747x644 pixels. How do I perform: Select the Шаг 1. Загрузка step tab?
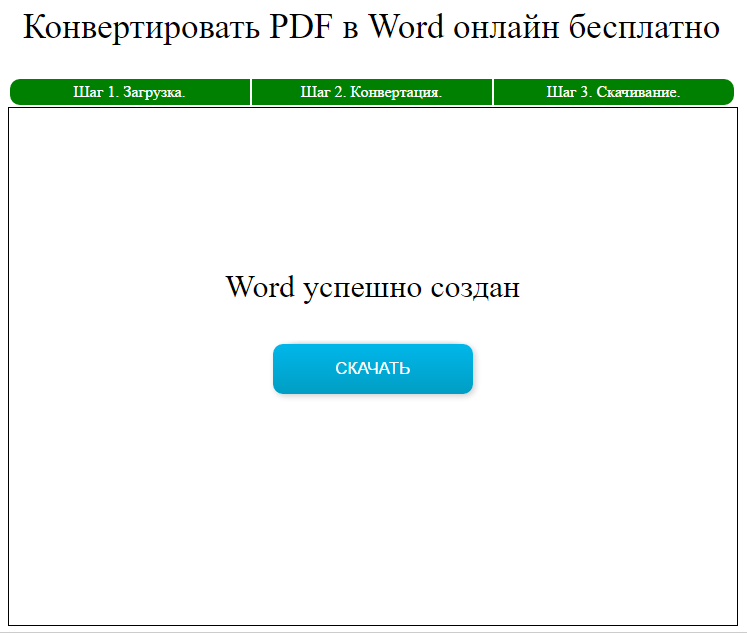130,92
